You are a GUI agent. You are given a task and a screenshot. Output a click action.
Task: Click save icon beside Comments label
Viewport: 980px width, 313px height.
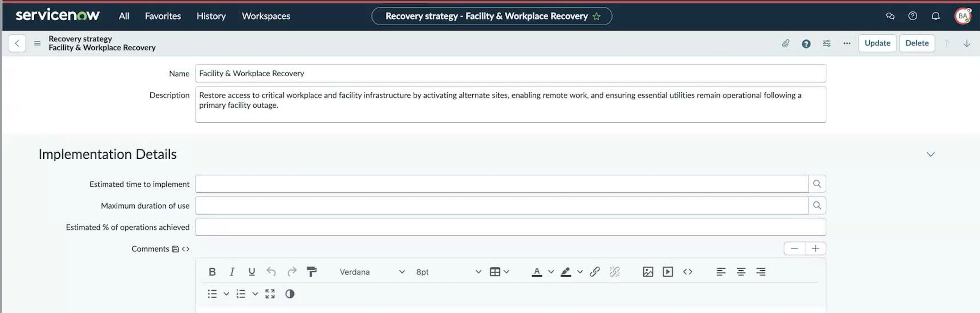pos(175,249)
